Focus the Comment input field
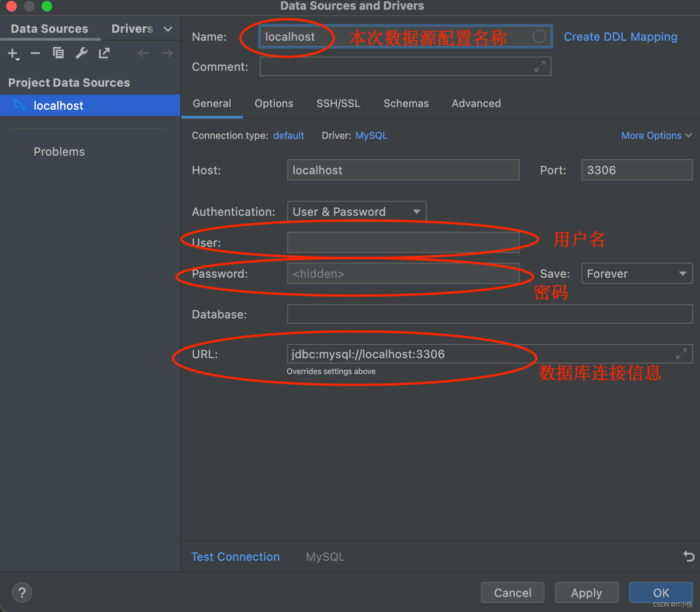This screenshot has height=612, width=700. (405, 66)
